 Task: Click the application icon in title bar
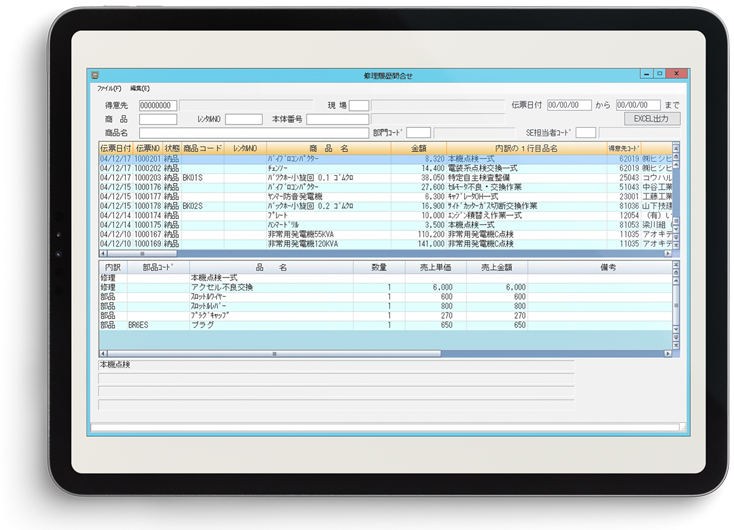click(x=95, y=75)
